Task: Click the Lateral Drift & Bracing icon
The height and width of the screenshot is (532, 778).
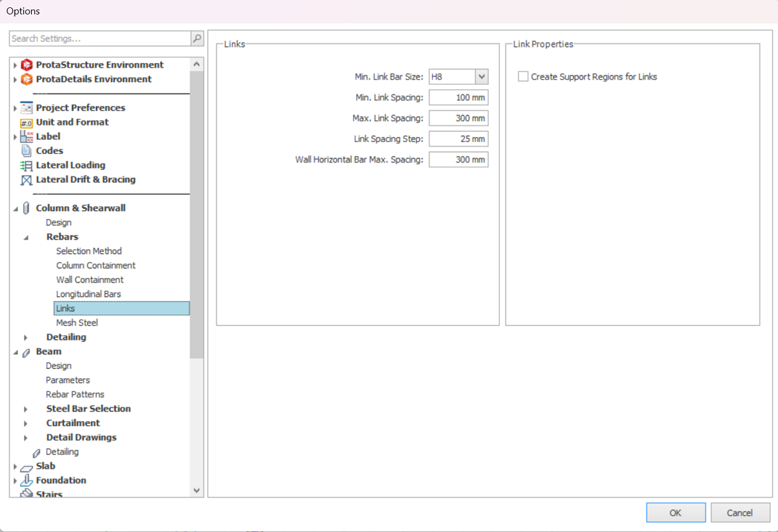Action: coord(27,180)
